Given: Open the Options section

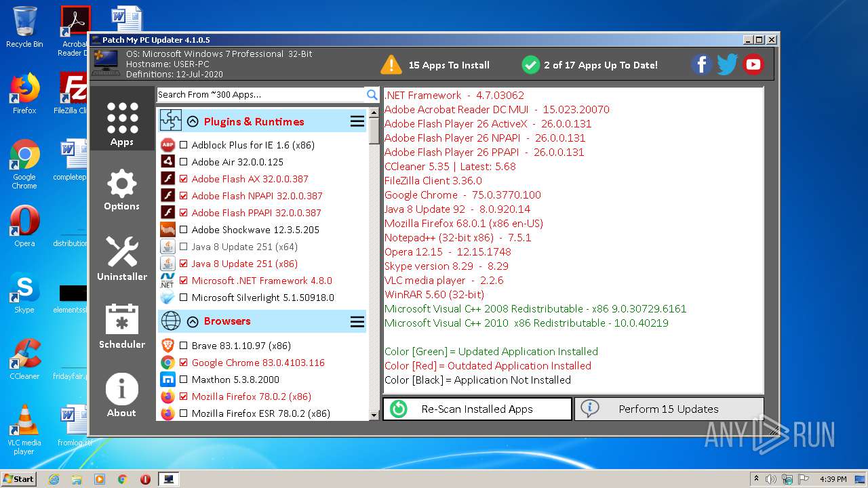Looking at the screenshot, I should click(x=122, y=190).
